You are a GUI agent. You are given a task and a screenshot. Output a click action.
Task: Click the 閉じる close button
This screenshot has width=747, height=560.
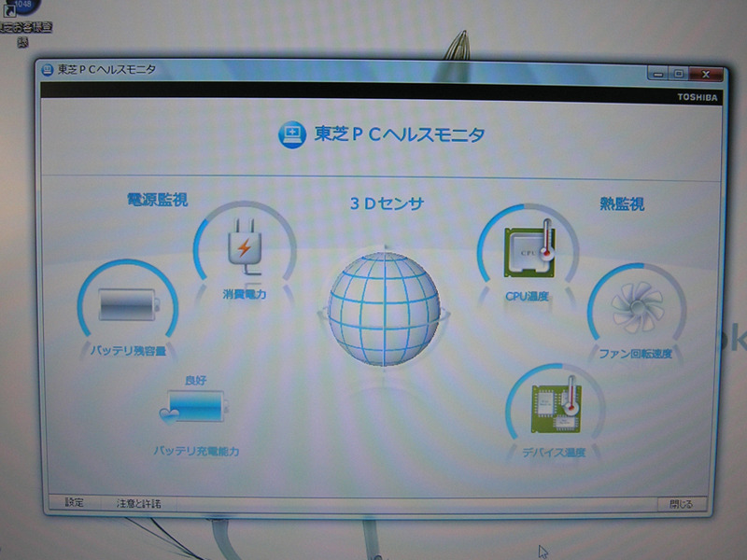tap(682, 504)
